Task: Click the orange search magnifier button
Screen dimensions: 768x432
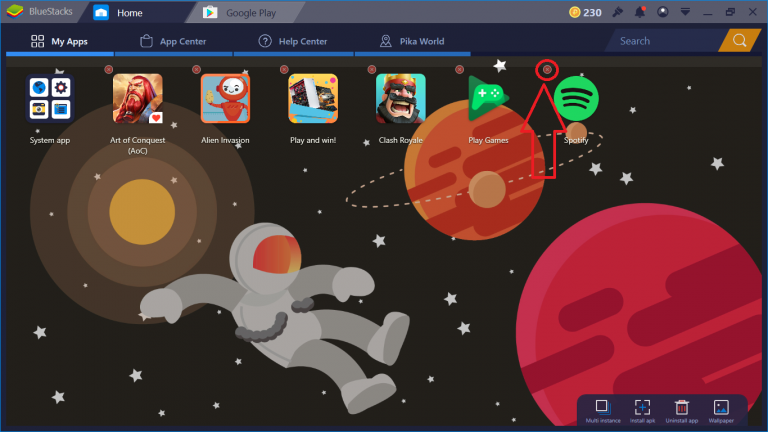Action: [740, 41]
